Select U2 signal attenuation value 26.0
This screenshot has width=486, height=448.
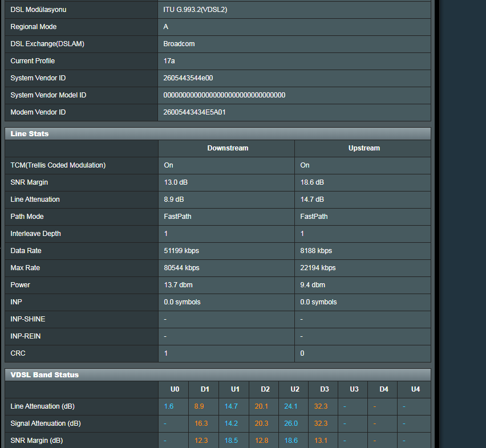(x=291, y=423)
